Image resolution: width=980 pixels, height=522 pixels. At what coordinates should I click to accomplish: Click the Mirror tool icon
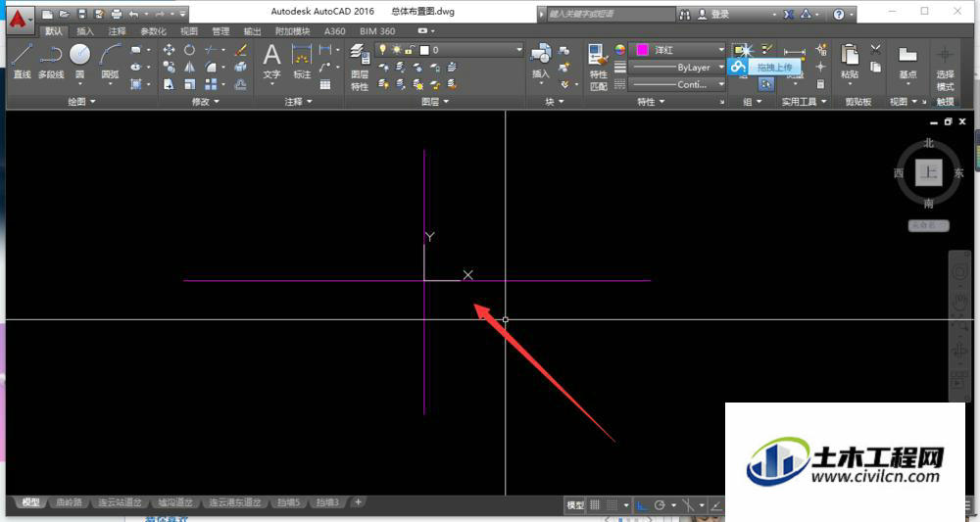tap(189, 67)
